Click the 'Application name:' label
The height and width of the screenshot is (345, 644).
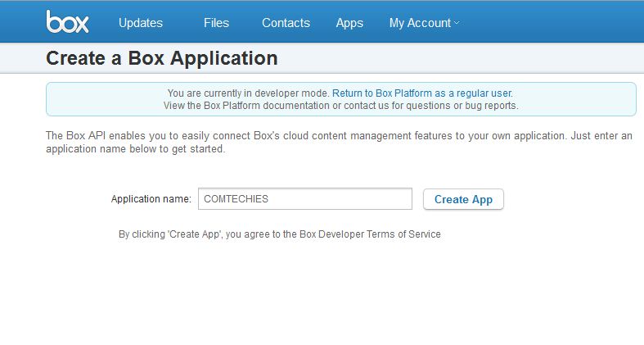point(151,199)
